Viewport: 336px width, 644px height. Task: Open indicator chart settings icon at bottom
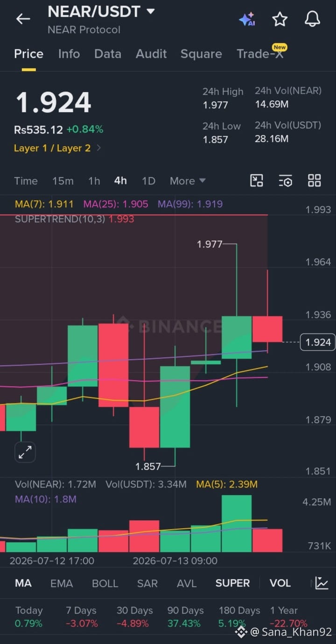[322, 583]
